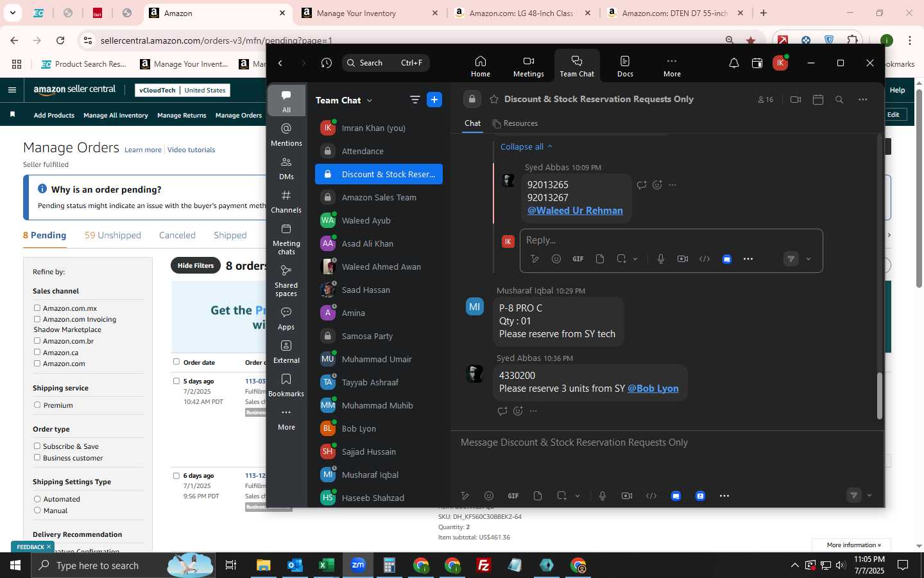Click @Waleed Ur Rehman mention link

coord(575,211)
